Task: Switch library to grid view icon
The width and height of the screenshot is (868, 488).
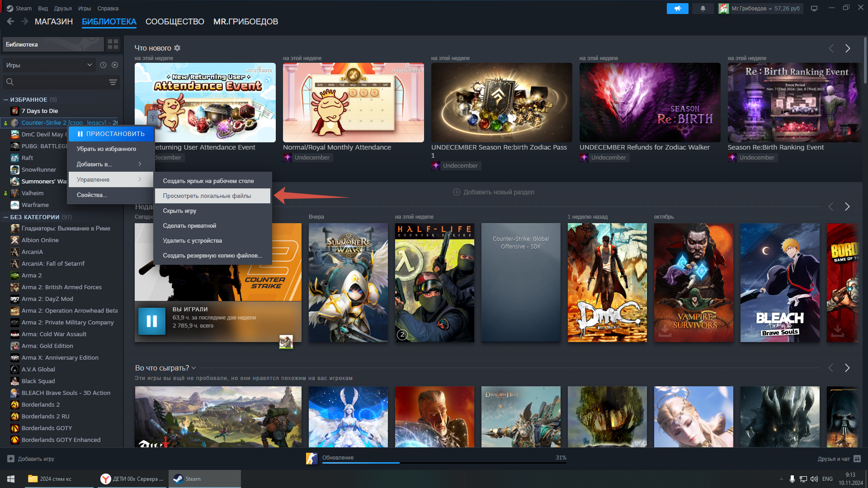Action: point(113,44)
